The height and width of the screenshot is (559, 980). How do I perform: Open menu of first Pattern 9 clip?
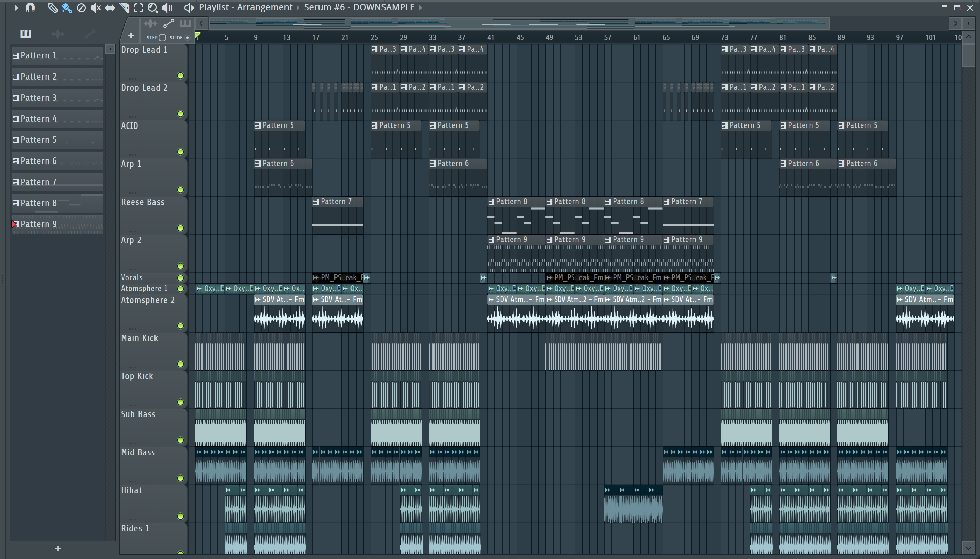(x=491, y=239)
